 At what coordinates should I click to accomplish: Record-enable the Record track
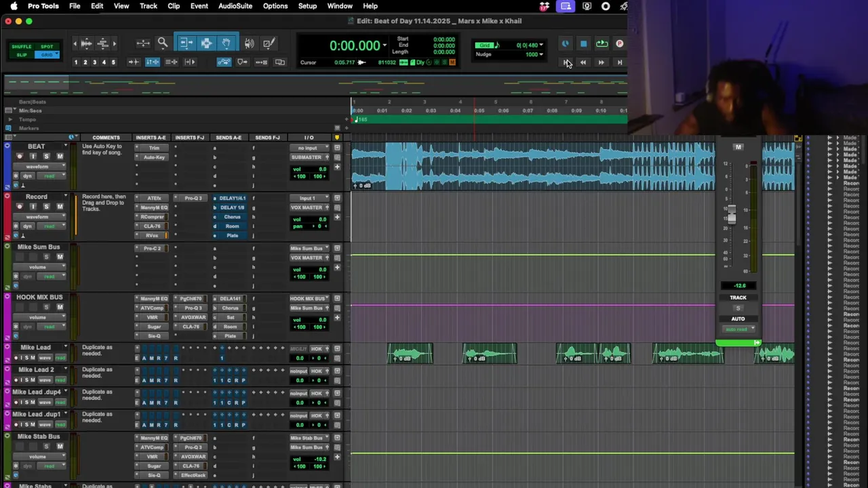point(19,207)
